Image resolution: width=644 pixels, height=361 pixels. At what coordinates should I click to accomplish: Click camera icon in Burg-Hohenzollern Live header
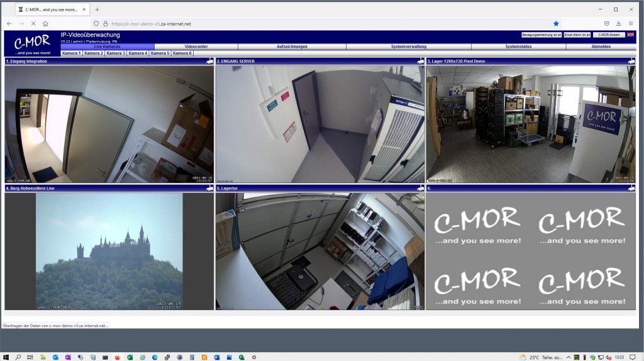210,188
